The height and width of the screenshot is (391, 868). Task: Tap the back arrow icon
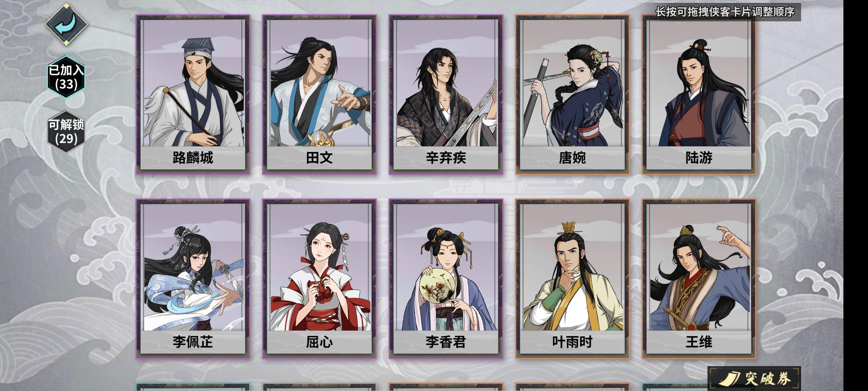tap(66, 25)
